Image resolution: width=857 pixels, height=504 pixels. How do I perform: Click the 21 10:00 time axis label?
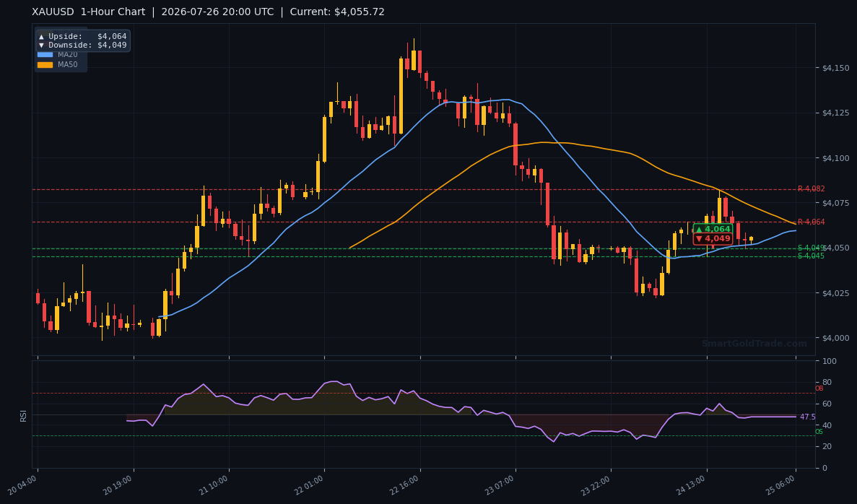tap(214, 485)
